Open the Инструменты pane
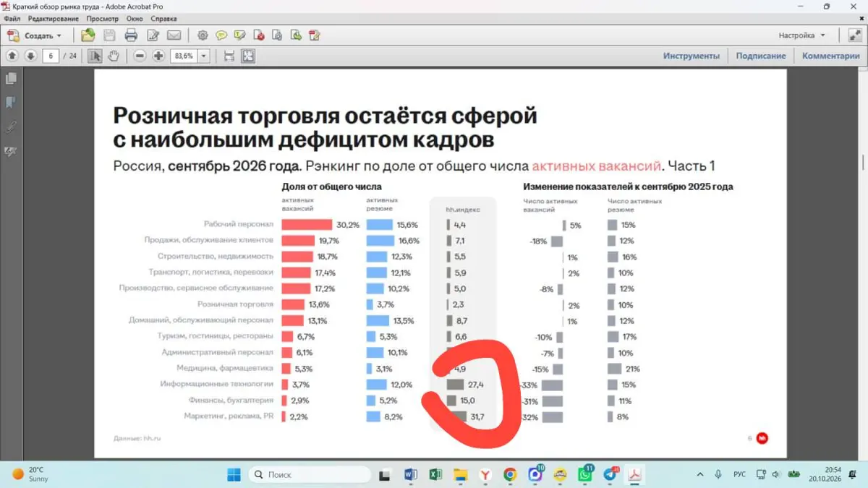This screenshot has height=488, width=868. [692, 56]
